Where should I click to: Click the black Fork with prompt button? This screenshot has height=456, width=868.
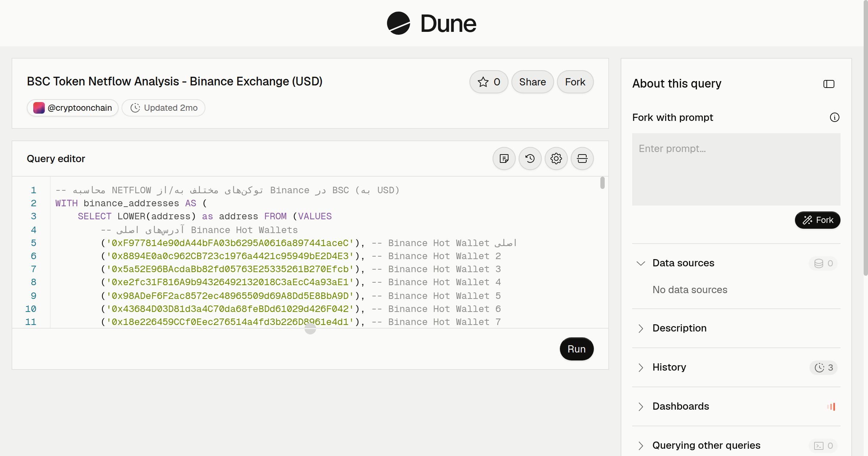pos(817,220)
